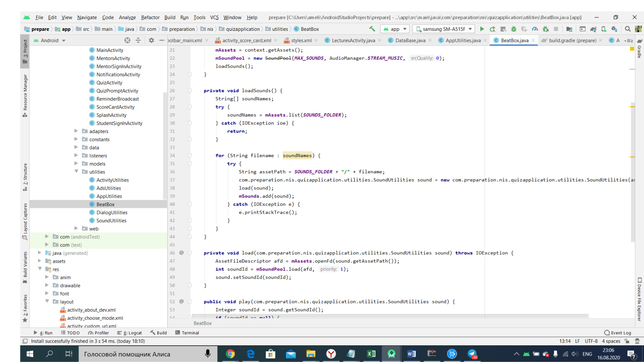This screenshot has width=644, height=362.
Task: Click the Search Everywhere magnifier icon
Action: click(628, 29)
